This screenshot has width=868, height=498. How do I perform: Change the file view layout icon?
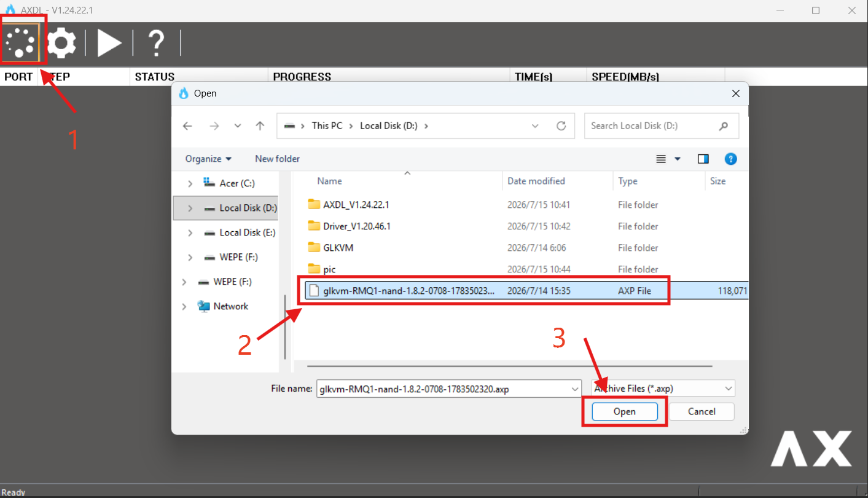(661, 159)
